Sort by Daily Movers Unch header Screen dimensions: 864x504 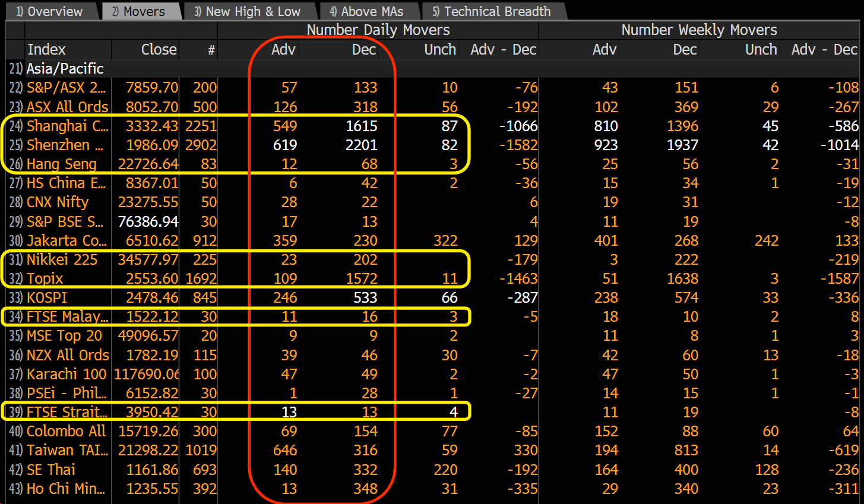(440, 50)
